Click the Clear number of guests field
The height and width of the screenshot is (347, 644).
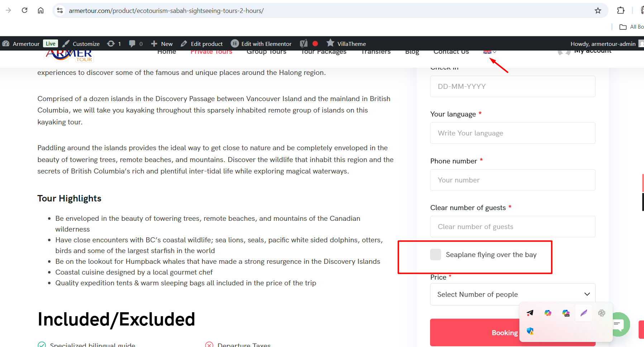pos(512,227)
